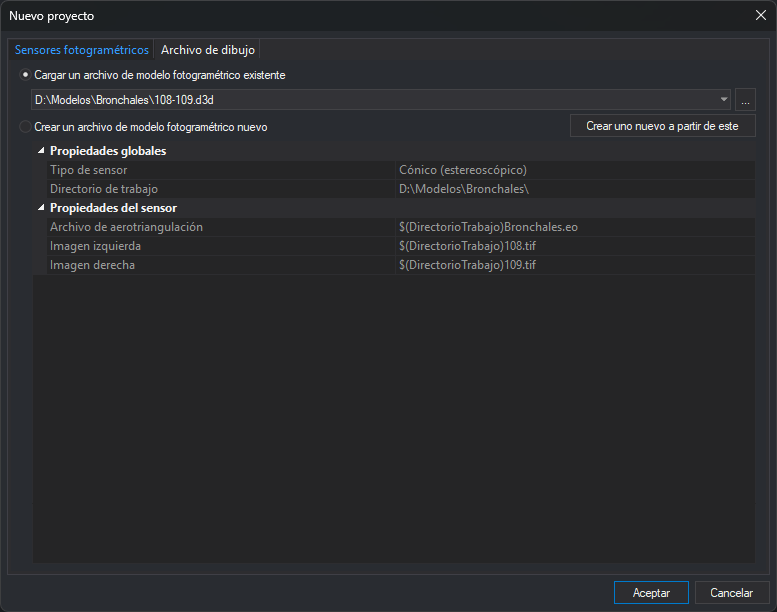Browse for model file with ellipsis button
This screenshot has height=612, width=777.
click(x=745, y=100)
